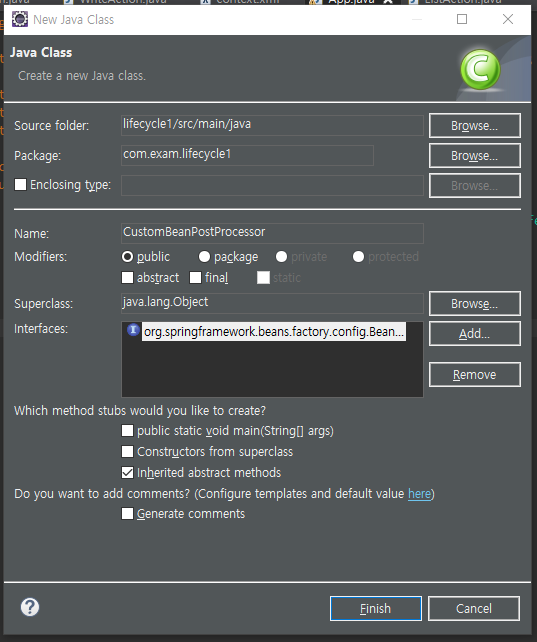537x642 pixels.
Task: Switch to App.java tab in background editor
Action: click(x=351, y=2)
